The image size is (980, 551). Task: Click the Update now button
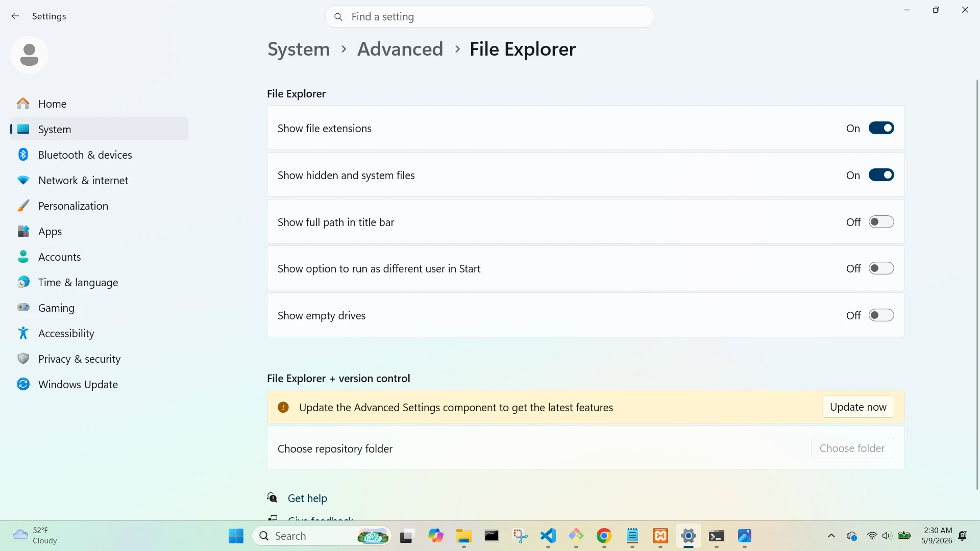click(858, 407)
